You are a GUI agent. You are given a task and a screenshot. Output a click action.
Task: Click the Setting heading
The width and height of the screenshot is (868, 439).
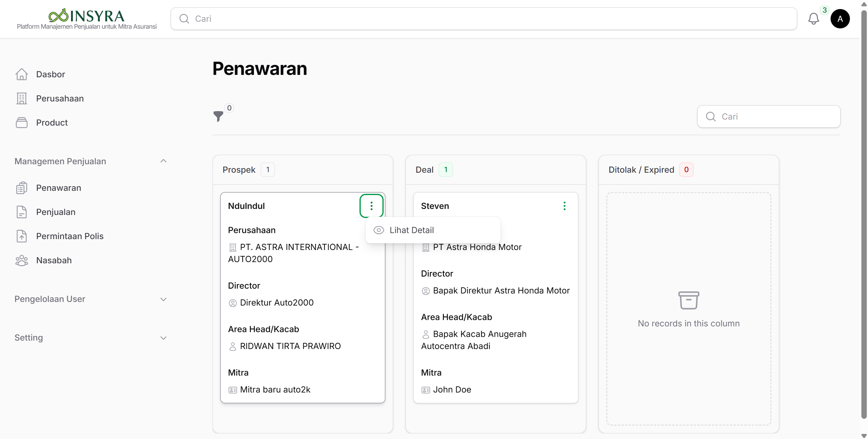pyautogui.click(x=29, y=338)
